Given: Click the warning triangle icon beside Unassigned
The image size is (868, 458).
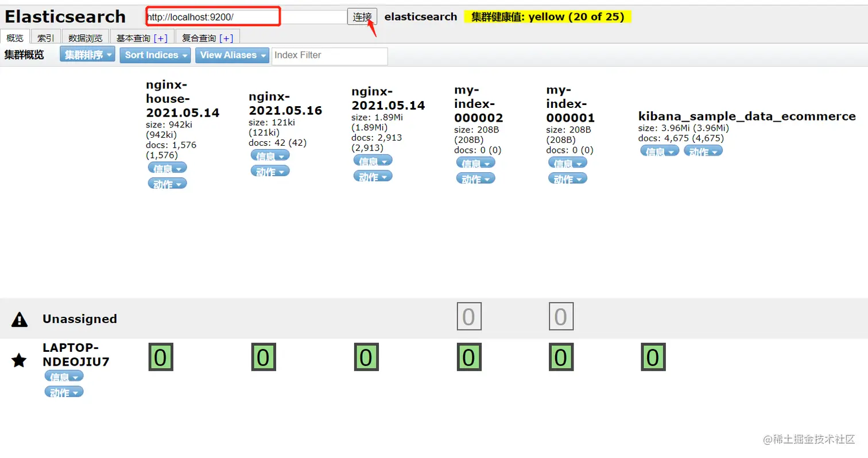Looking at the screenshot, I should tap(20, 320).
